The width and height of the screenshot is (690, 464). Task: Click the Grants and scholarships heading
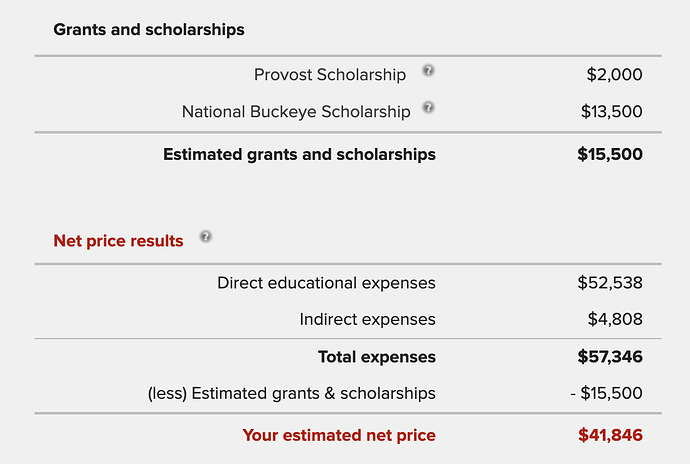coord(148,30)
